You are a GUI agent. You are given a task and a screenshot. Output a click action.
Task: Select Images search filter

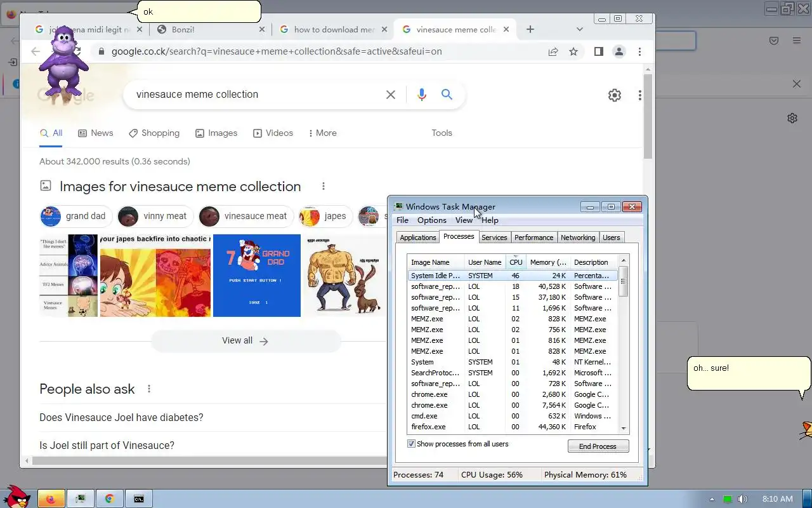point(216,133)
